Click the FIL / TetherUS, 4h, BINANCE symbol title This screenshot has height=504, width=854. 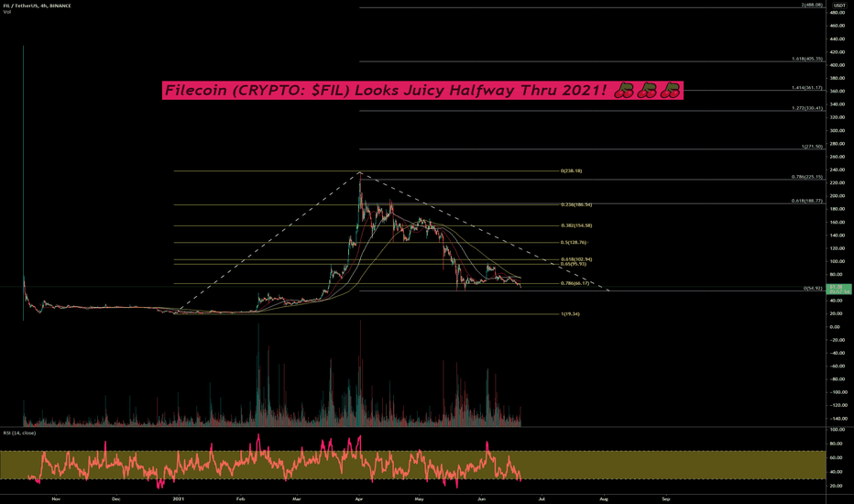point(37,5)
